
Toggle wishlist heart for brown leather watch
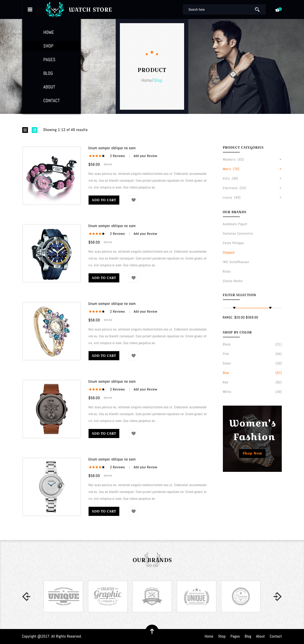pyautogui.click(x=133, y=434)
